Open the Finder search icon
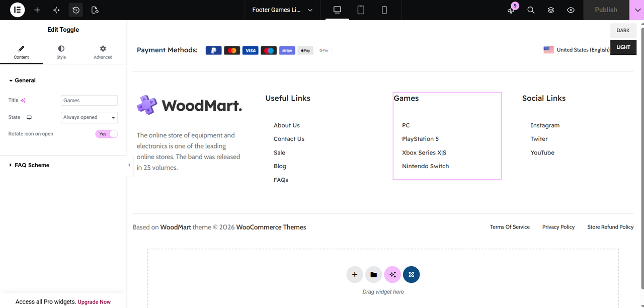Viewport: 644px width, 308px height. (531, 10)
